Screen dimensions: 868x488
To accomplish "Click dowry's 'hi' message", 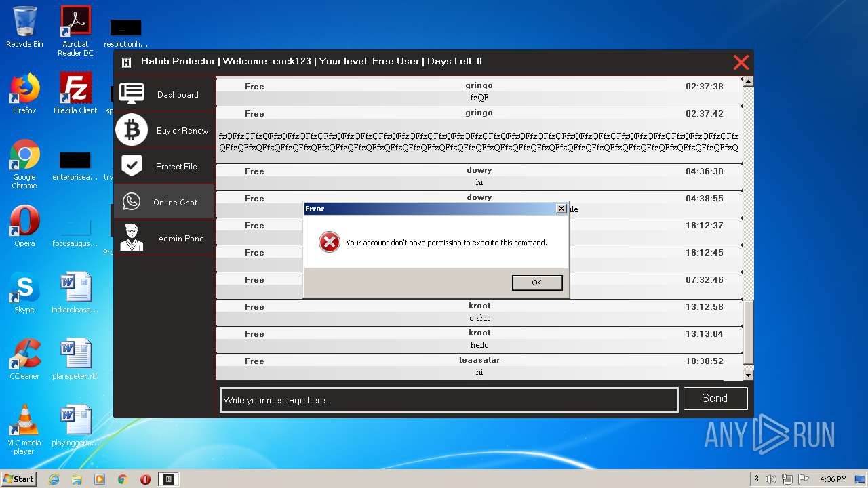I will [x=479, y=182].
